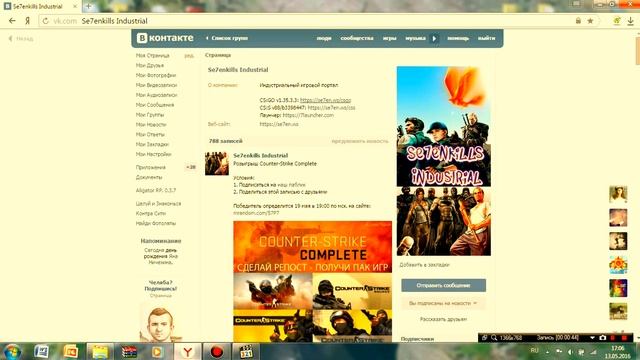Image resolution: width=640 pixels, height=360 pixels.
Task: Open 'Мои Фотографии' in the left sidebar
Action: click(156, 75)
